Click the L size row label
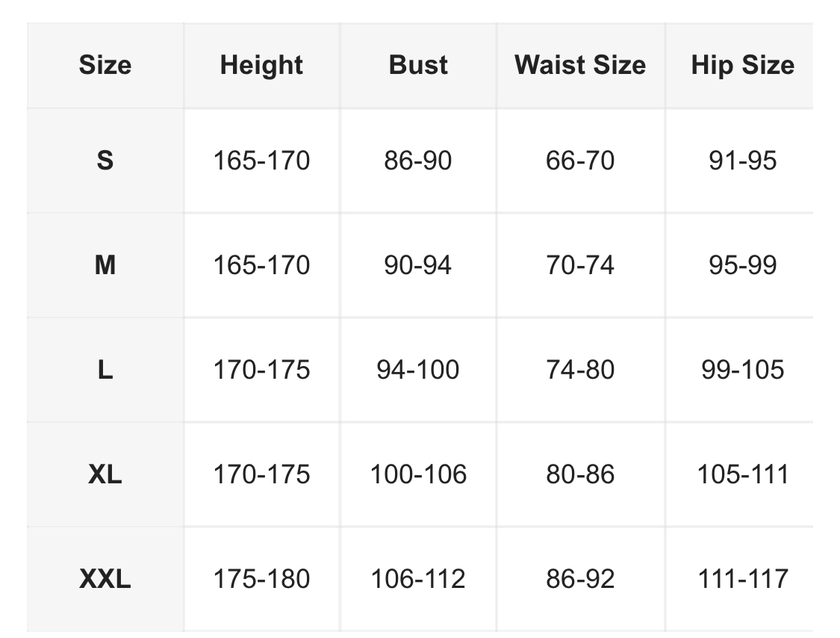This screenshot has width=840, height=638. [105, 370]
